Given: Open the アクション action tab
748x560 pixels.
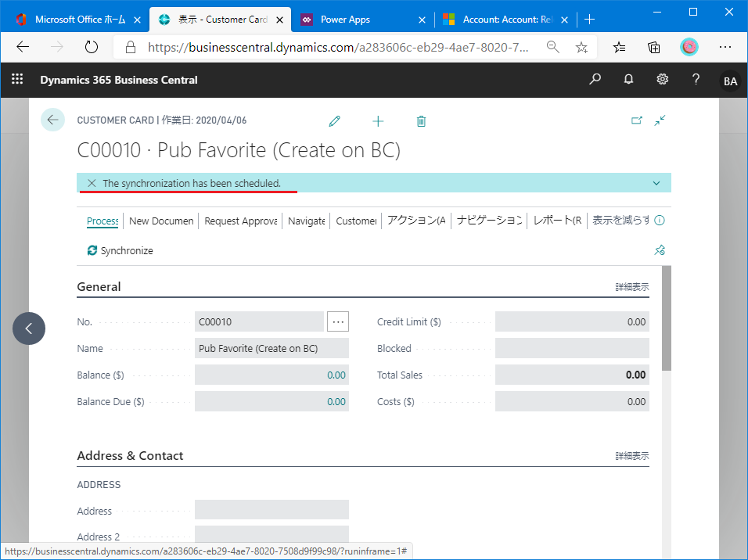Looking at the screenshot, I should point(416,221).
